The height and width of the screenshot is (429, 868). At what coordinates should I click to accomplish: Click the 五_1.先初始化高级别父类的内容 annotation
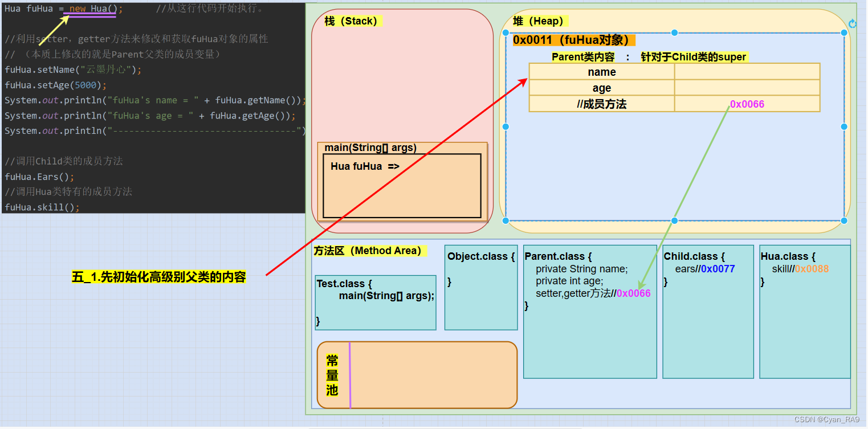coord(159,277)
